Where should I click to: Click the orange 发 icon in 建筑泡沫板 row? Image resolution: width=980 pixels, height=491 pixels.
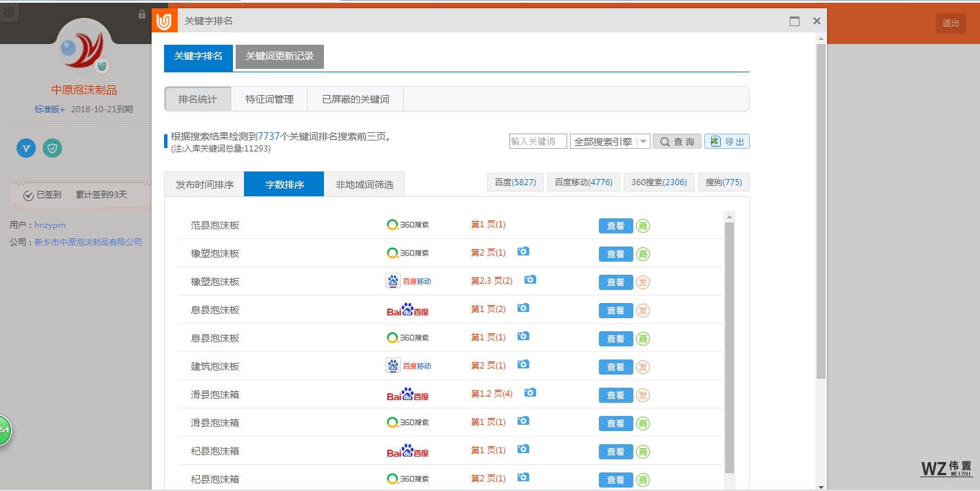coord(642,367)
